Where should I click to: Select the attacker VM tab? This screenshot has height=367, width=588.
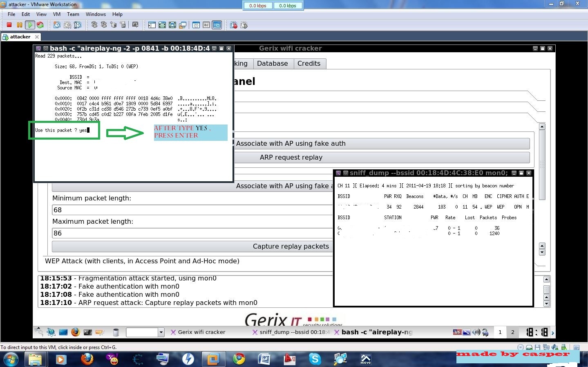[20, 37]
